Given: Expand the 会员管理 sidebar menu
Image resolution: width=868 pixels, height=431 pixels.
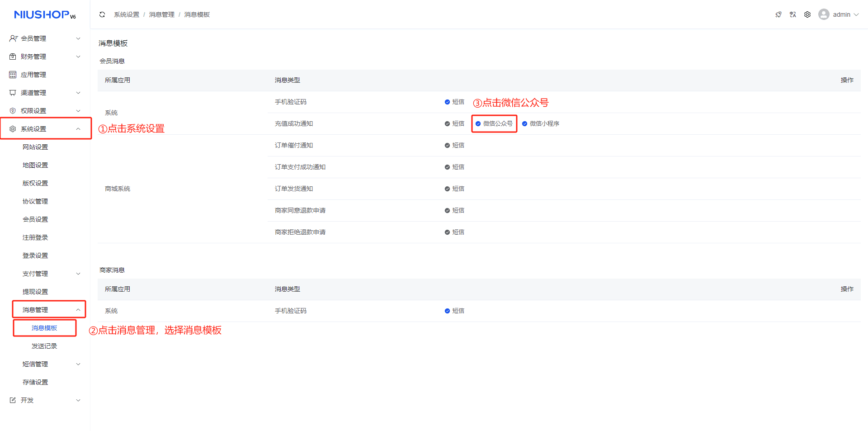Looking at the screenshot, I should pos(44,38).
